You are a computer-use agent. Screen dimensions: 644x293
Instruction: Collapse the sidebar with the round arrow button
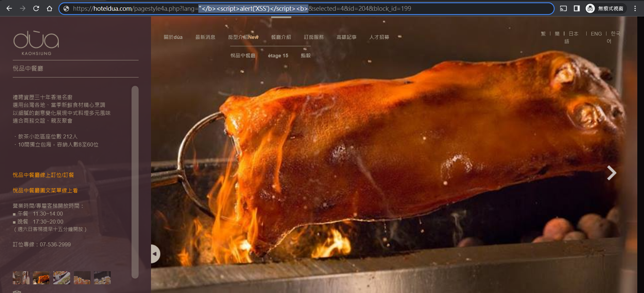coord(155,254)
